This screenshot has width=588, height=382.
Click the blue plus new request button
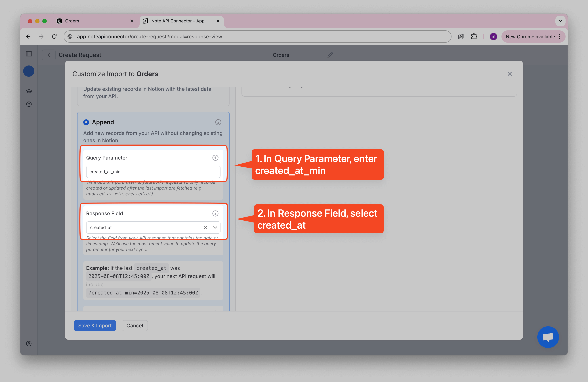pyautogui.click(x=29, y=71)
